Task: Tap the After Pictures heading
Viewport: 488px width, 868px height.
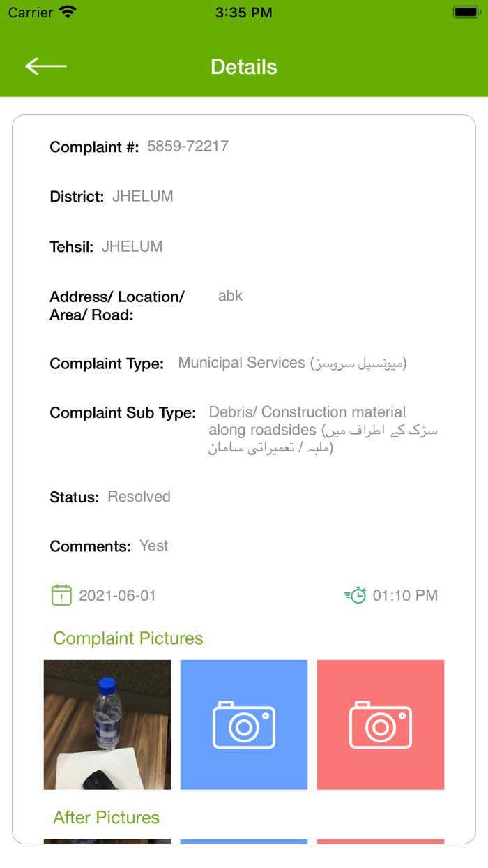Action: (107, 817)
